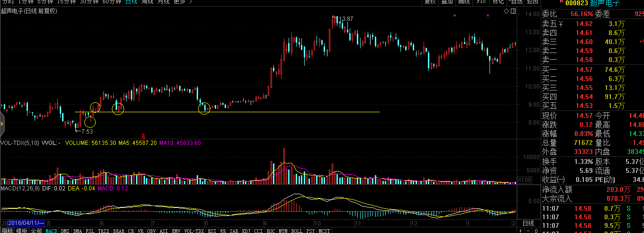The image size is (644, 233).
Task: Click the diamond icon above the price axis
Action: (506, 11)
